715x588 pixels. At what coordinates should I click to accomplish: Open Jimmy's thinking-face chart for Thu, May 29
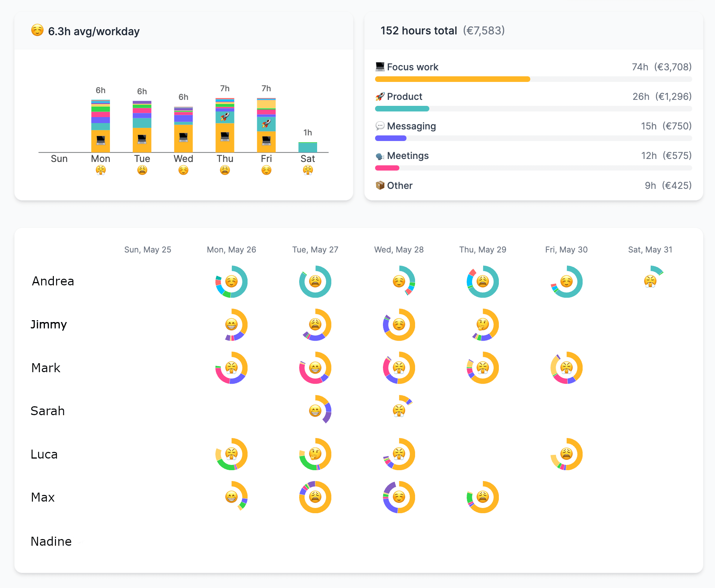482,325
